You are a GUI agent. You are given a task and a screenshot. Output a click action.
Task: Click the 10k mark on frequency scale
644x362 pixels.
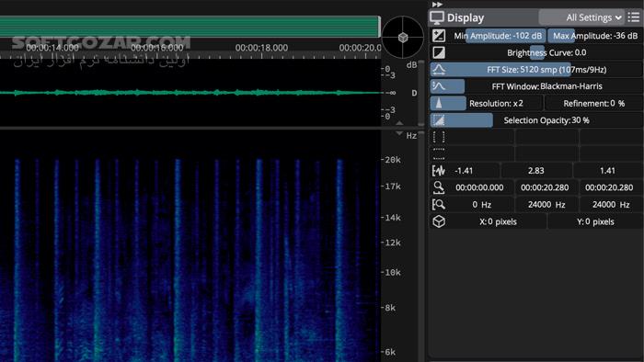[x=393, y=272]
